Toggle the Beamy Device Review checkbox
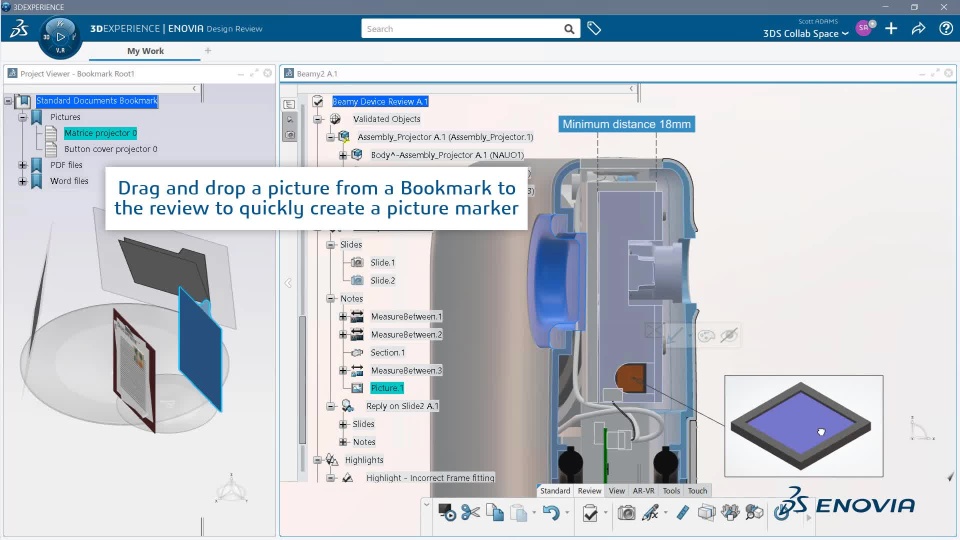 318,101
